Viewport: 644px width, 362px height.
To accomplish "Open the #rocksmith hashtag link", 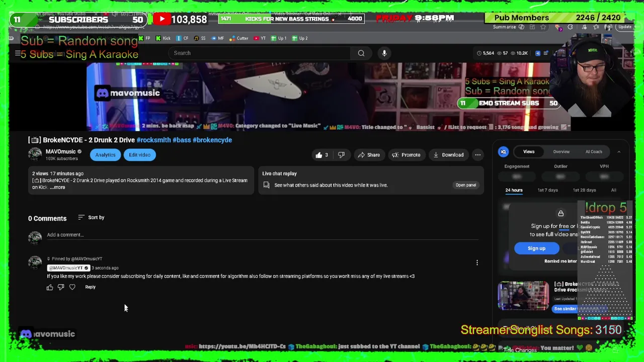I will tap(153, 140).
